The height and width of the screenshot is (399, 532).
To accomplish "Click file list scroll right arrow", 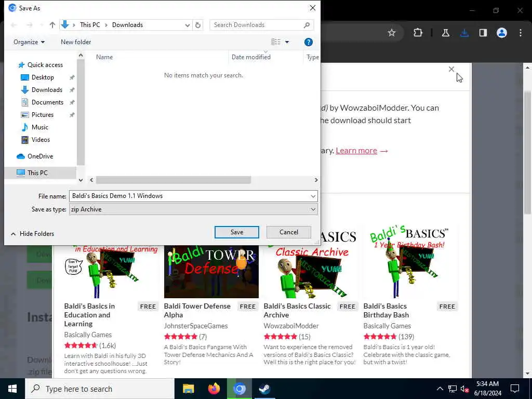I will pyautogui.click(x=316, y=180).
